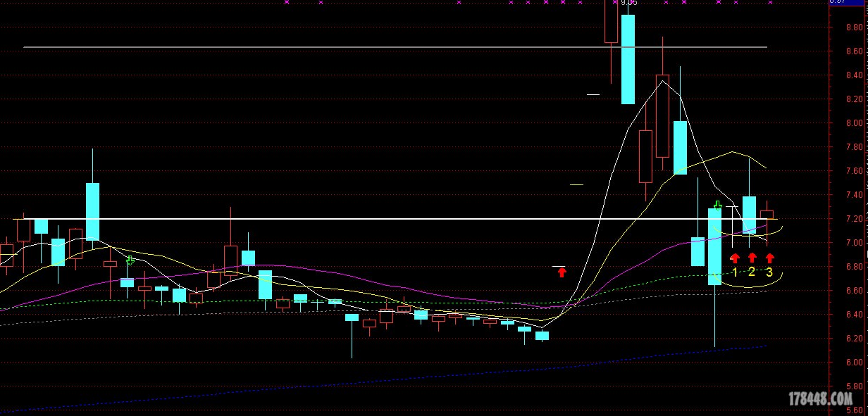This screenshot has height=416, width=868.
Task: Click the unlabeled red arrow left of the rally
Action: [x=562, y=272]
